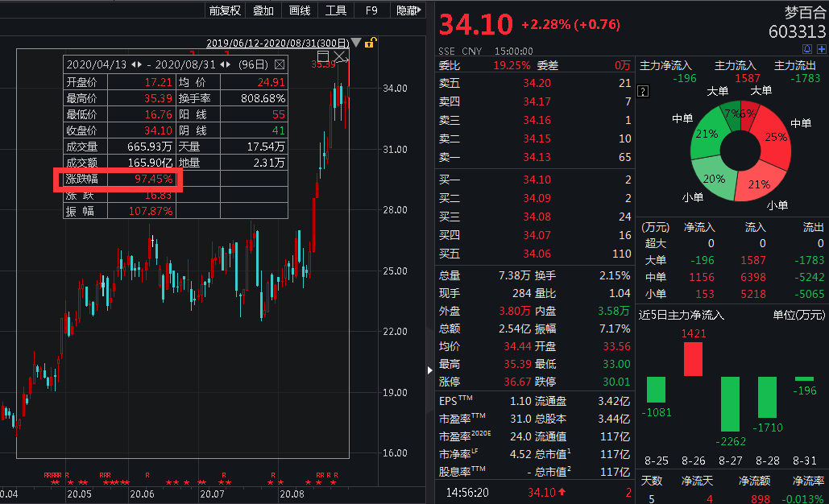Image resolution: width=829 pixels, height=504 pixels.
Task: Select the 卖五 ask row at 34.20
Action: click(x=534, y=84)
